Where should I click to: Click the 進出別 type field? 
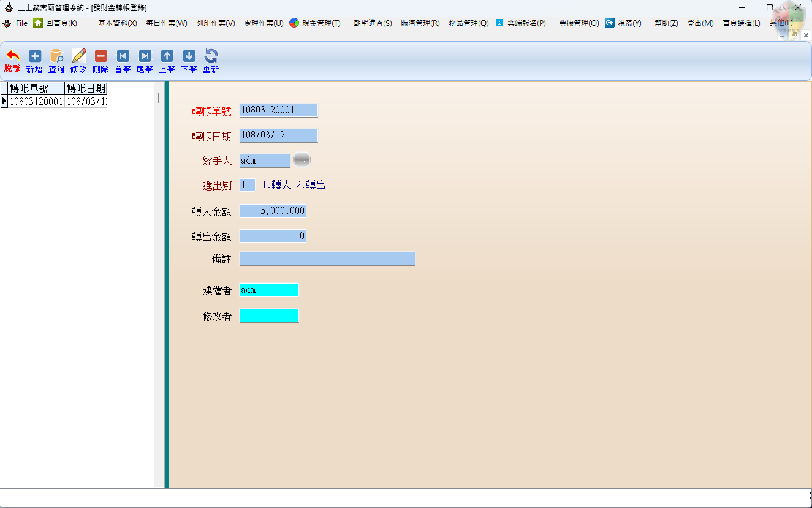click(247, 185)
